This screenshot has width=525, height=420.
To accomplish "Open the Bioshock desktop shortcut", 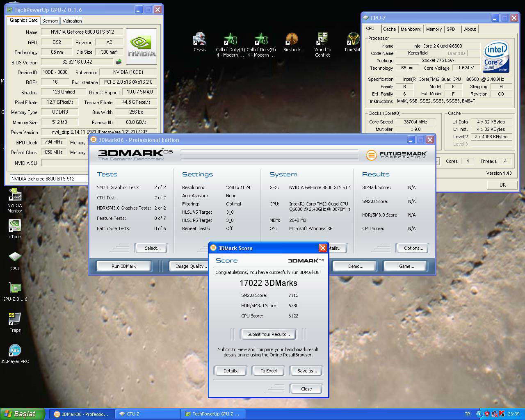I will click(x=292, y=42).
